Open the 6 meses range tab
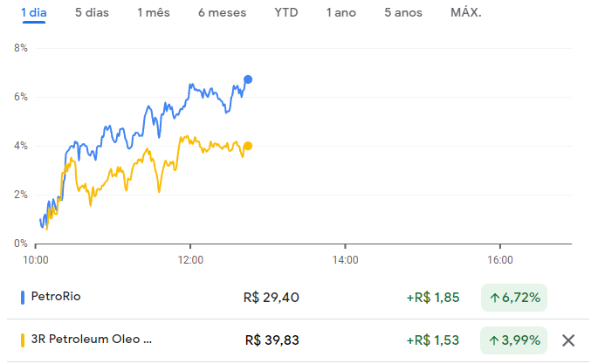Screen dimensions: 605x364 222,13
